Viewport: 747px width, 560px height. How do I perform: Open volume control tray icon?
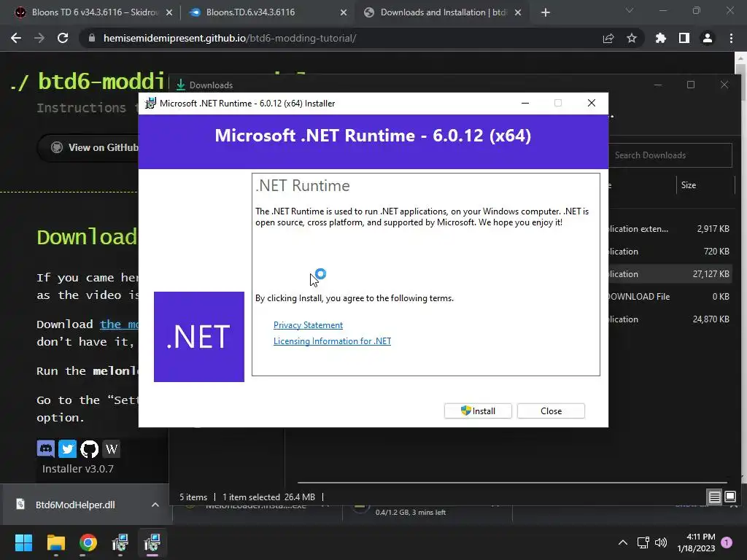pos(661,542)
